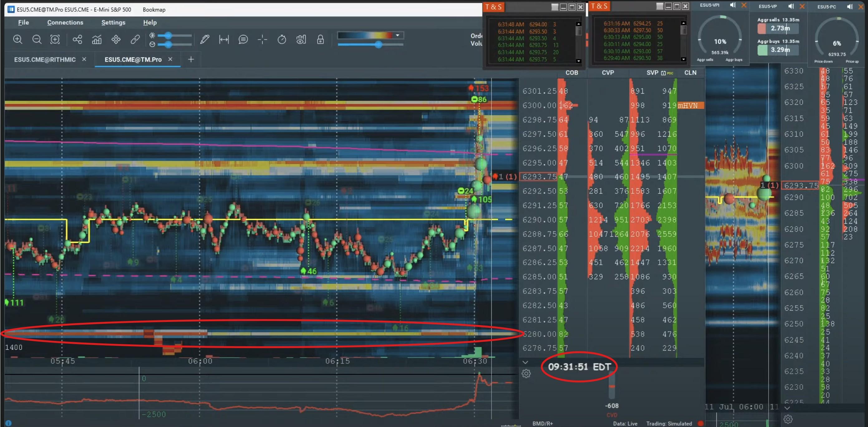
Task: Close the ESU5.CME@RITHMIC tab
Action: coord(84,59)
